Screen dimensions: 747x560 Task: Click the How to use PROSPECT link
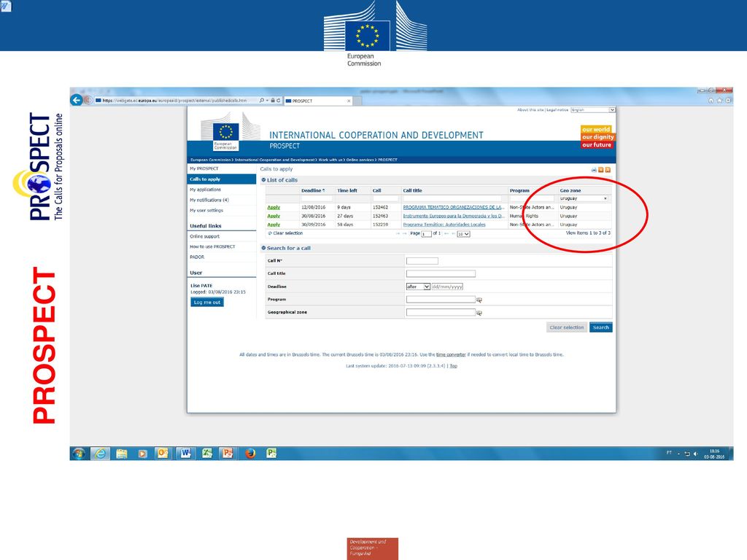click(212, 246)
